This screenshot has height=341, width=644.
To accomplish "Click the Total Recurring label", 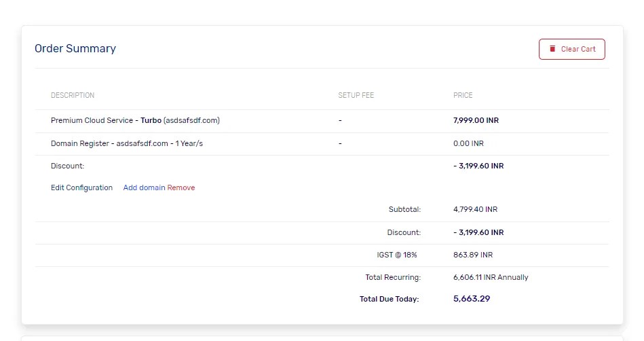I will pyautogui.click(x=393, y=277).
